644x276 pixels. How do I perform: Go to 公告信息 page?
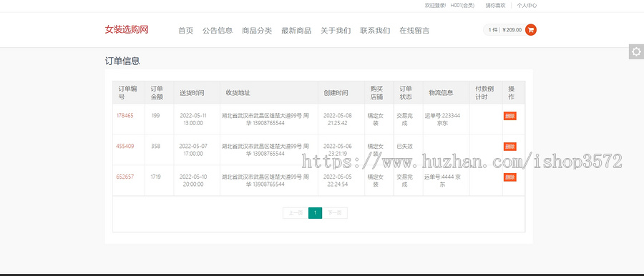click(x=218, y=31)
